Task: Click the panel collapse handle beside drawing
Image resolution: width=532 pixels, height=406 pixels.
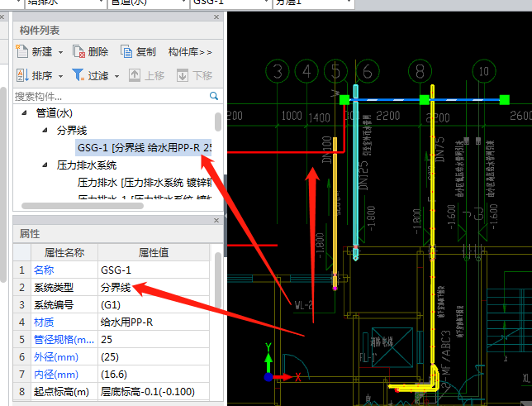Action: click(x=226, y=215)
